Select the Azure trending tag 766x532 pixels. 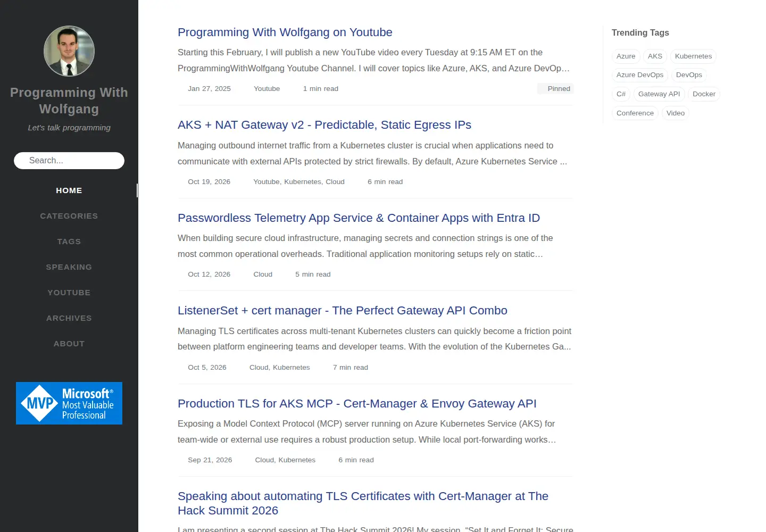click(x=626, y=56)
